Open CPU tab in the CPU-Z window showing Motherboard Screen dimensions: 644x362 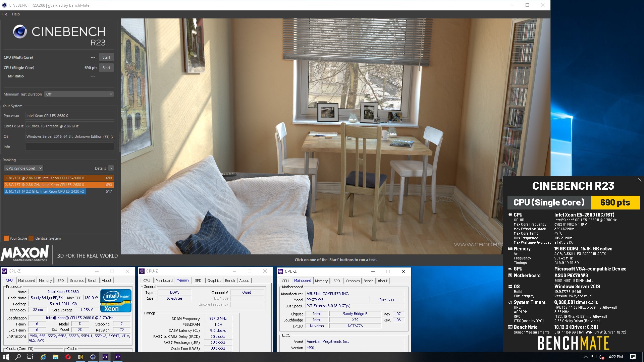(x=285, y=281)
